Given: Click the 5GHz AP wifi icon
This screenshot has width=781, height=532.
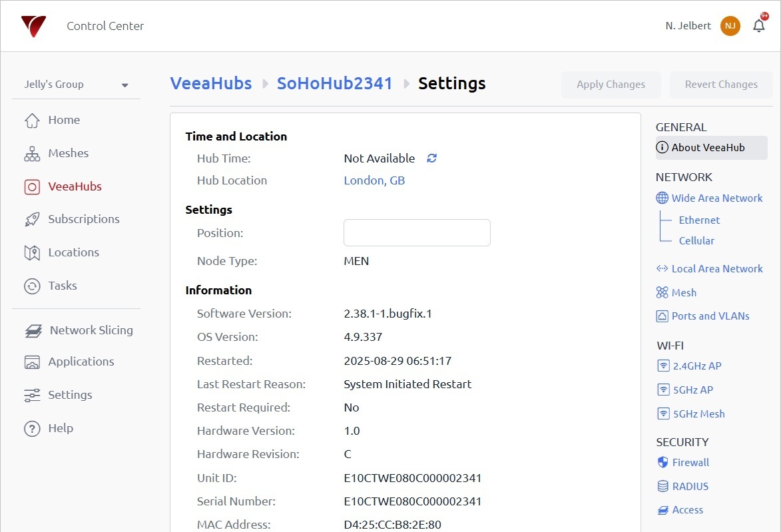Looking at the screenshot, I should [x=663, y=390].
